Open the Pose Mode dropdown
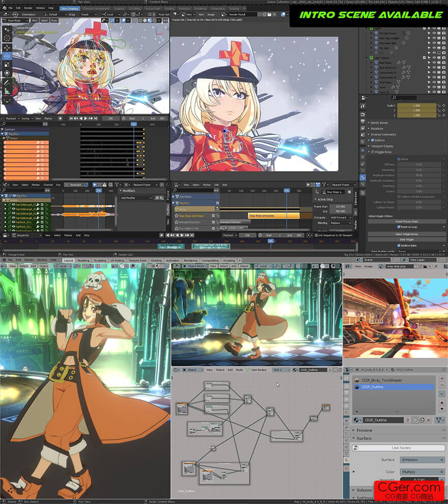 coord(16,20)
